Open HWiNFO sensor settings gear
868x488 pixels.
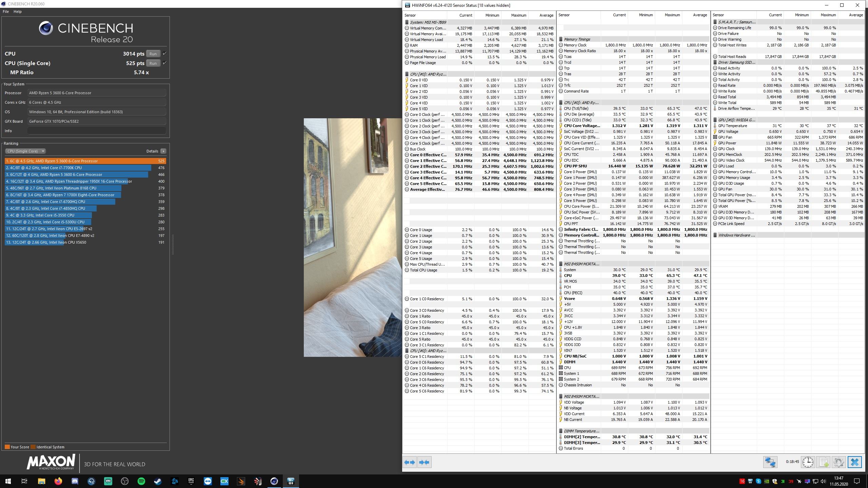pos(839,462)
